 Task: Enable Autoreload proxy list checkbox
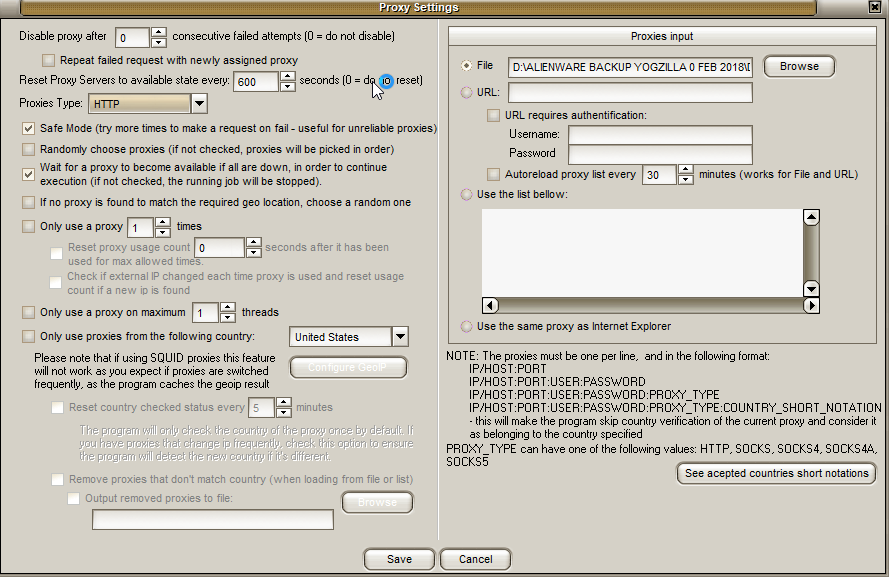494,174
